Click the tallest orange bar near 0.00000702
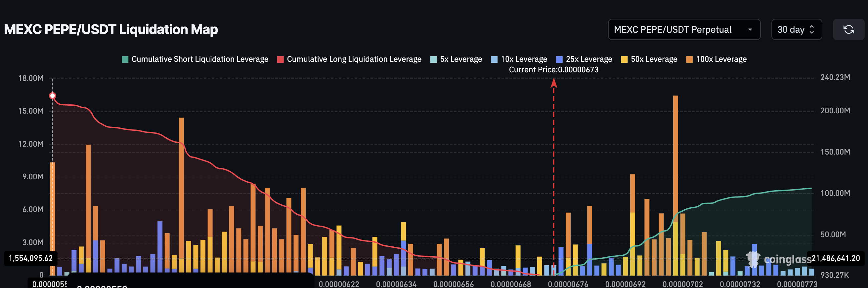 pos(675,158)
